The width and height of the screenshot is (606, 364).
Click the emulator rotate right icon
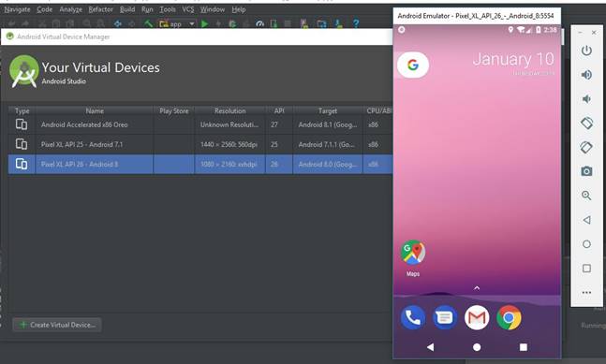coord(586,147)
